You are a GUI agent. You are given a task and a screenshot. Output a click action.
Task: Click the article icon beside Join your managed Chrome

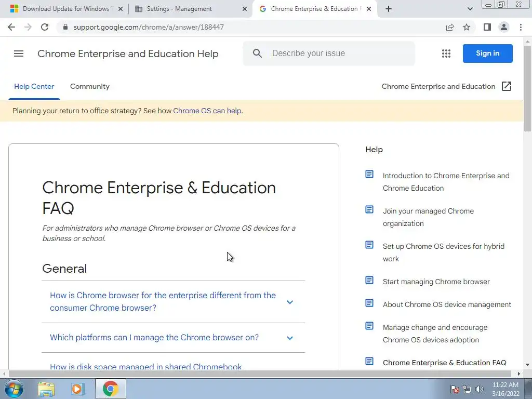pos(369,210)
